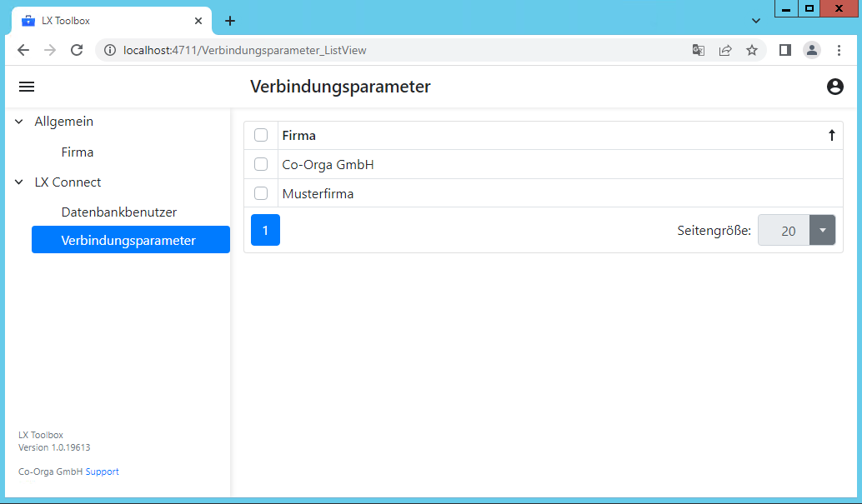Open the hamburger navigation menu

tap(27, 87)
